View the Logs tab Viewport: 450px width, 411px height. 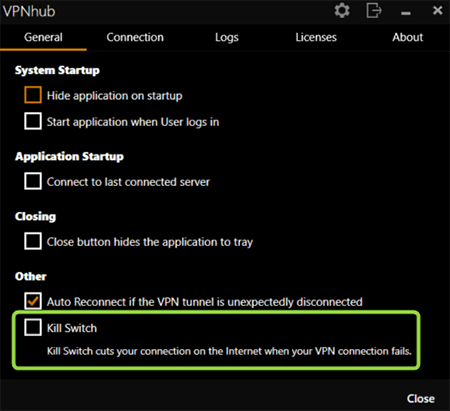pos(227,37)
